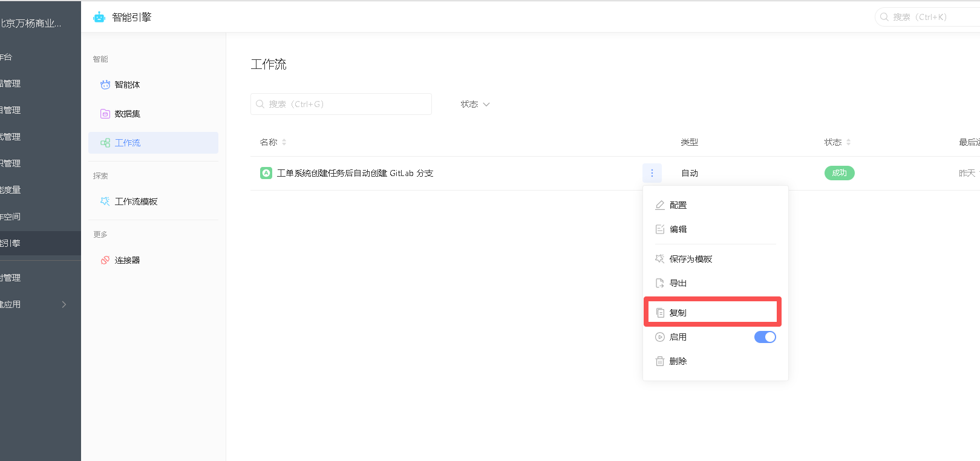The width and height of the screenshot is (980, 461).
Task: Click the 北京万杨商业 organization name
Action: [31, 24]
